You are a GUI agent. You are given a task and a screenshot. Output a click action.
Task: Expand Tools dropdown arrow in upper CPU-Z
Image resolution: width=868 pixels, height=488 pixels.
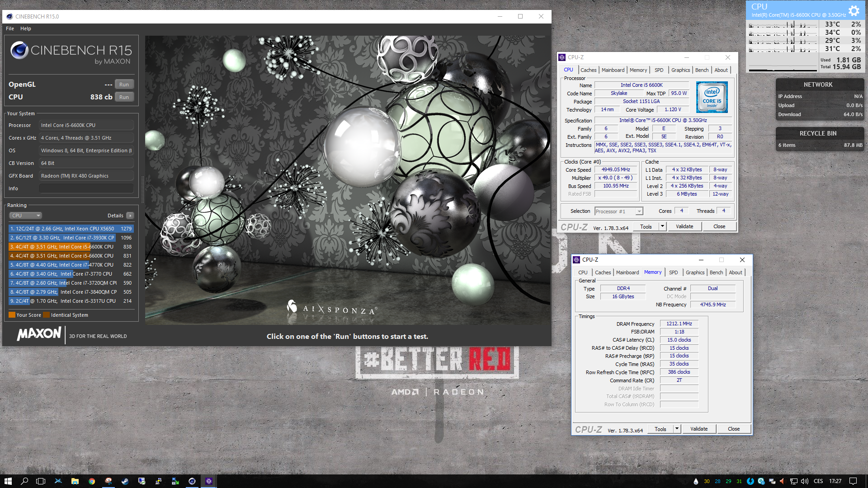pyautogui.click(x=663, y=227)
